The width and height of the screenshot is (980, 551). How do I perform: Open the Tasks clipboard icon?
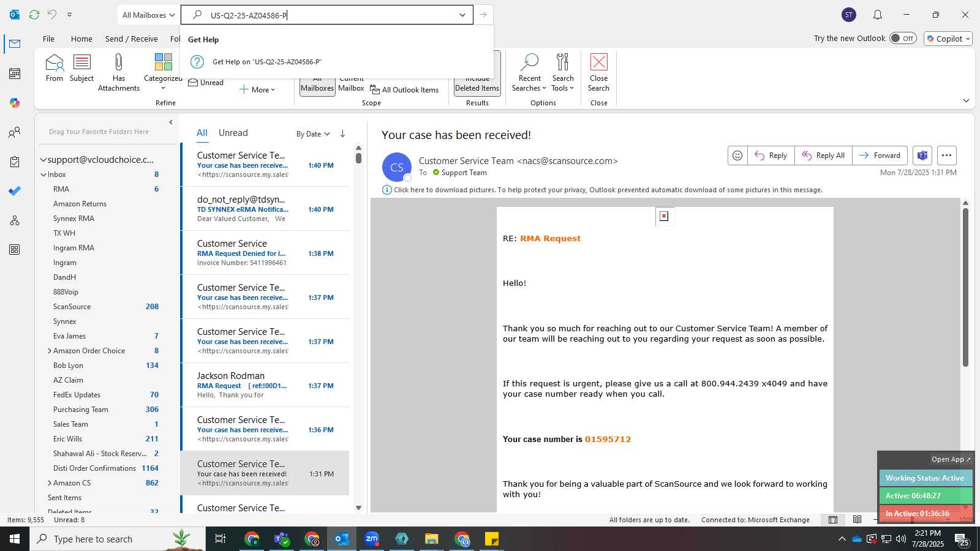[15, 162]
